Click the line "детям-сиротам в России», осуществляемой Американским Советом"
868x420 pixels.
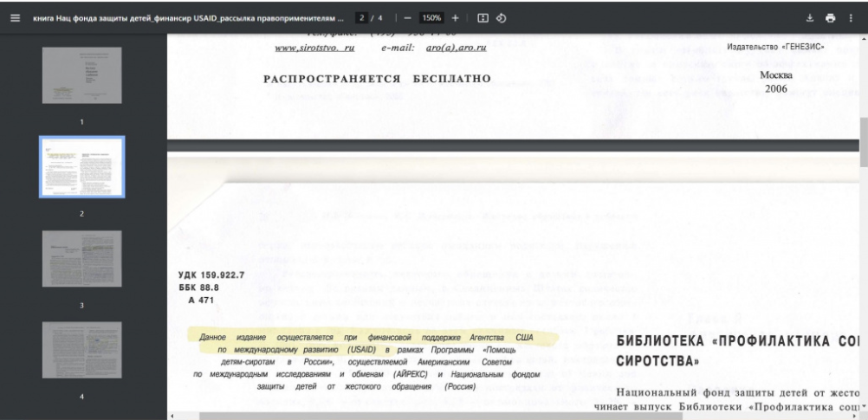pos(366,363)
